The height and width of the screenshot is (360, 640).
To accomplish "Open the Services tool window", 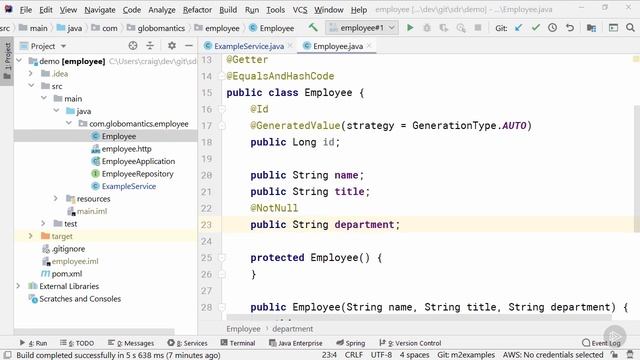I will coord(187,343).
